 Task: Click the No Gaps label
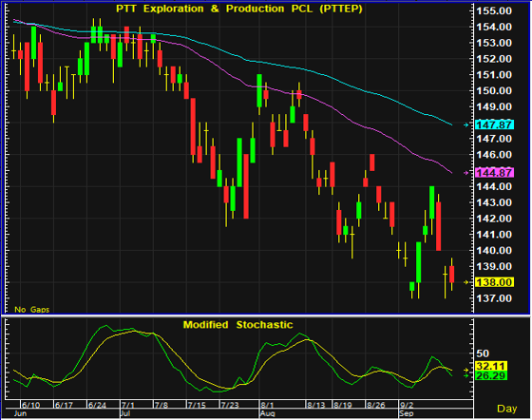tap(32, 310)
